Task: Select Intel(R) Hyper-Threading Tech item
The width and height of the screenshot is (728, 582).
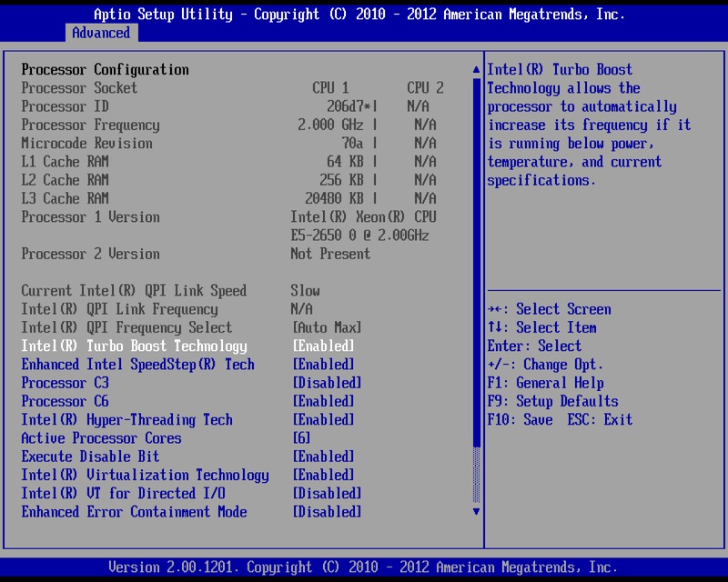Action: point(126,420)
